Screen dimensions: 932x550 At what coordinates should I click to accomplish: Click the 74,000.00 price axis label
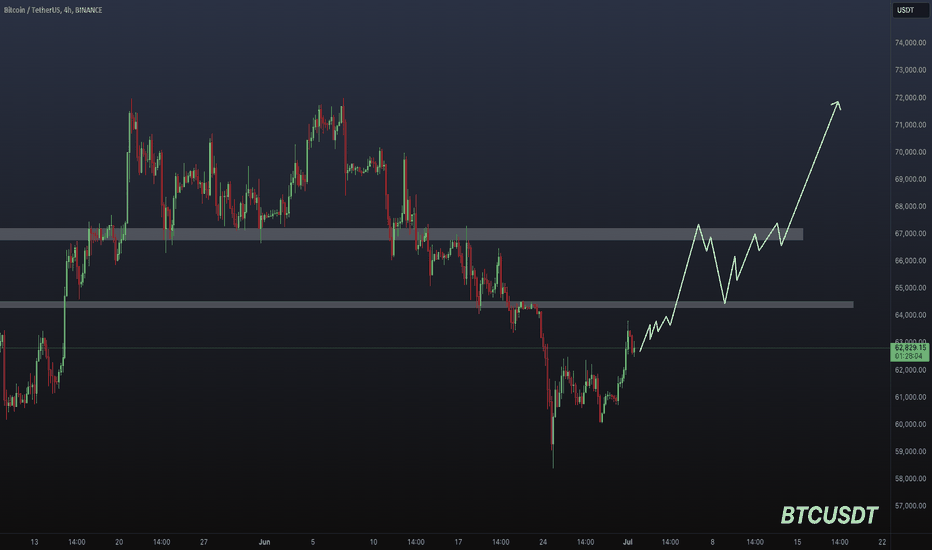[x=910, y=43]
